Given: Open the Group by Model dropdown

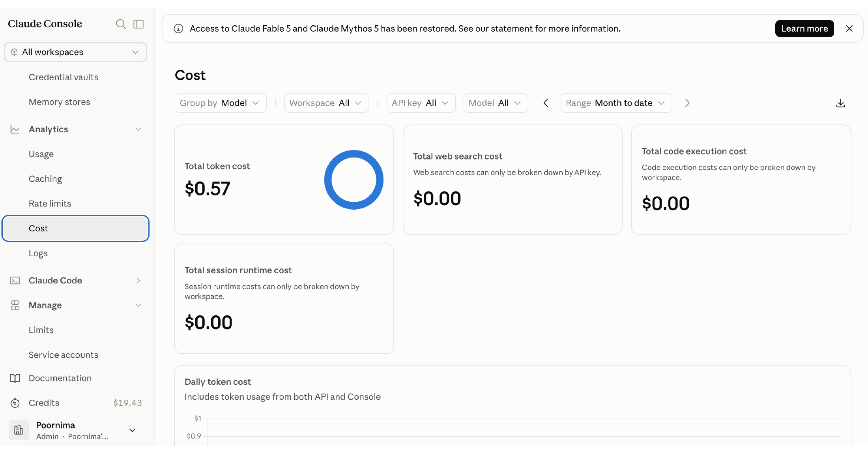Looking at the screenshot, I should pyautogui.click(x=221, y=103).
